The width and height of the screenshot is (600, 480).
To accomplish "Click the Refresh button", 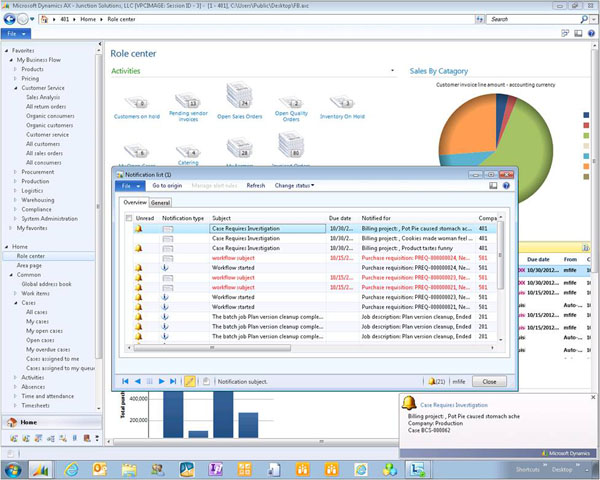I will coord(256,185).
